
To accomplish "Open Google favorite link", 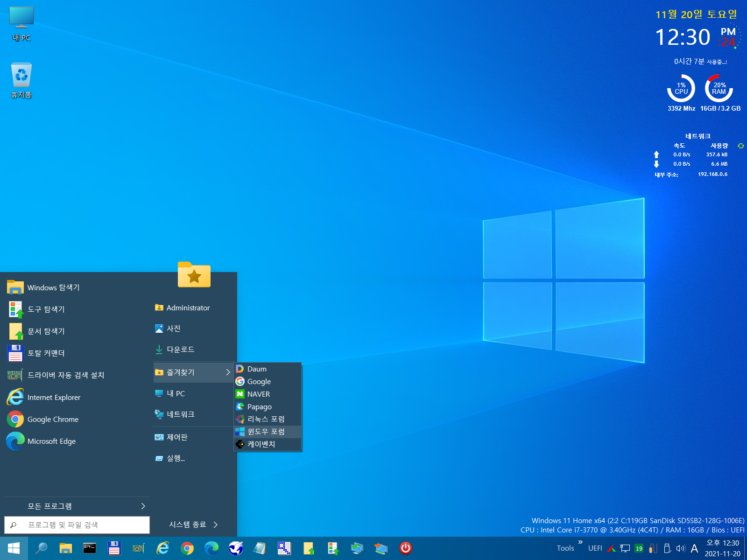I will 268,382.
